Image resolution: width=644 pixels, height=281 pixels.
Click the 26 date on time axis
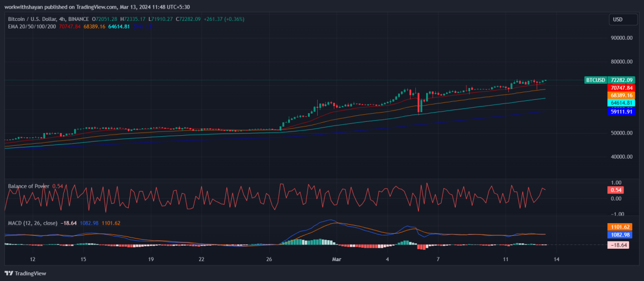pos(269,260)
